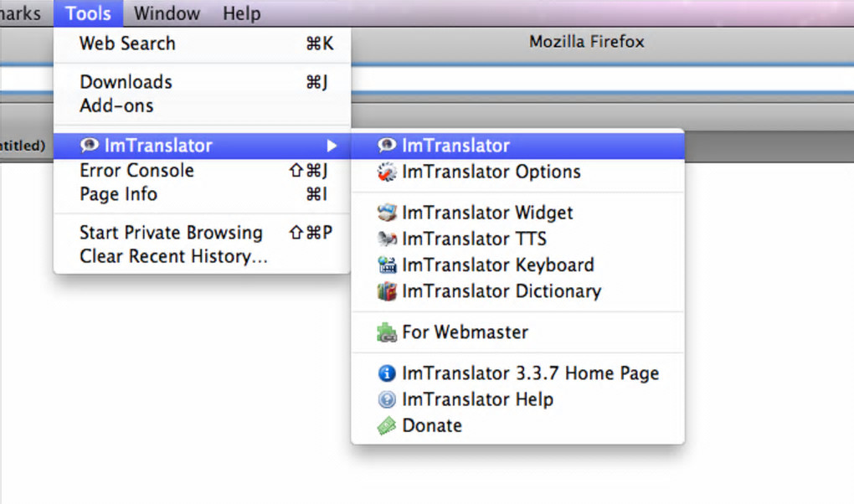The height and width of the screenshot is (504, 854).
Task: Choose Start Private Browsing
Action: pyautogui.click(x=171, y=233)
